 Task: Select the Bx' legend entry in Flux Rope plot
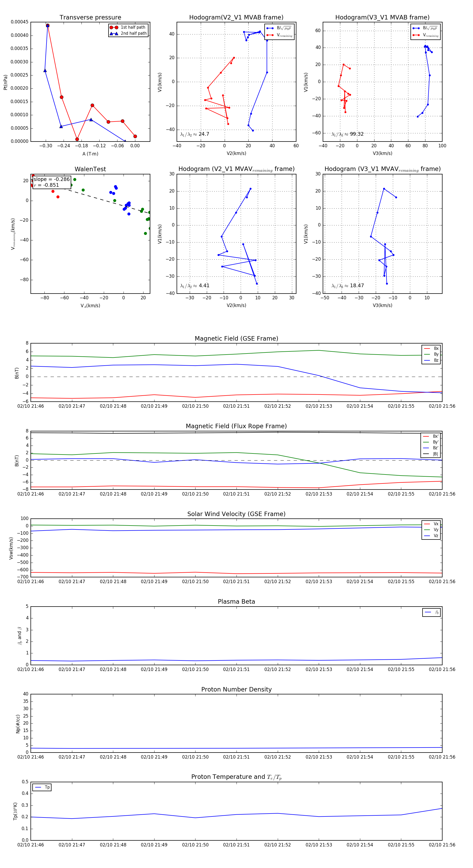point(431,436)
